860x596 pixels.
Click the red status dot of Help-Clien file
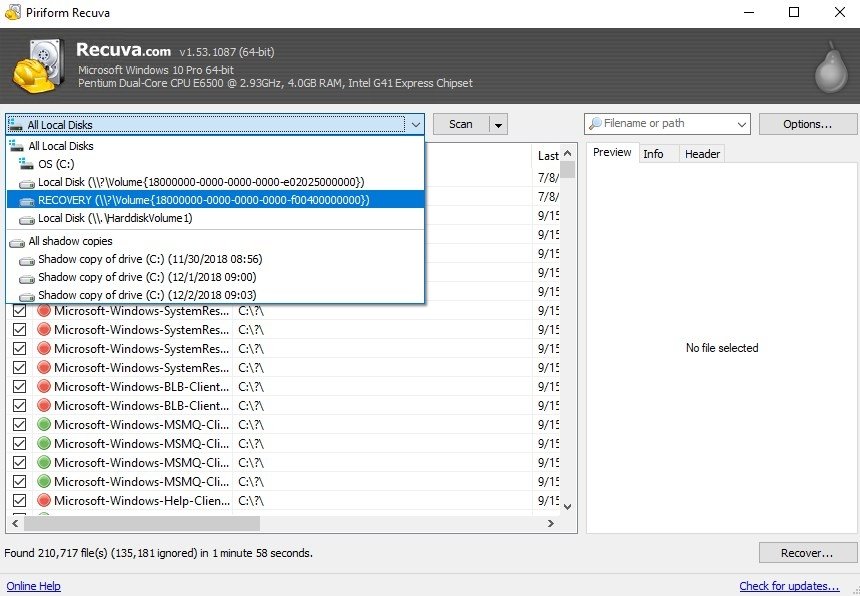click(44, 500)
